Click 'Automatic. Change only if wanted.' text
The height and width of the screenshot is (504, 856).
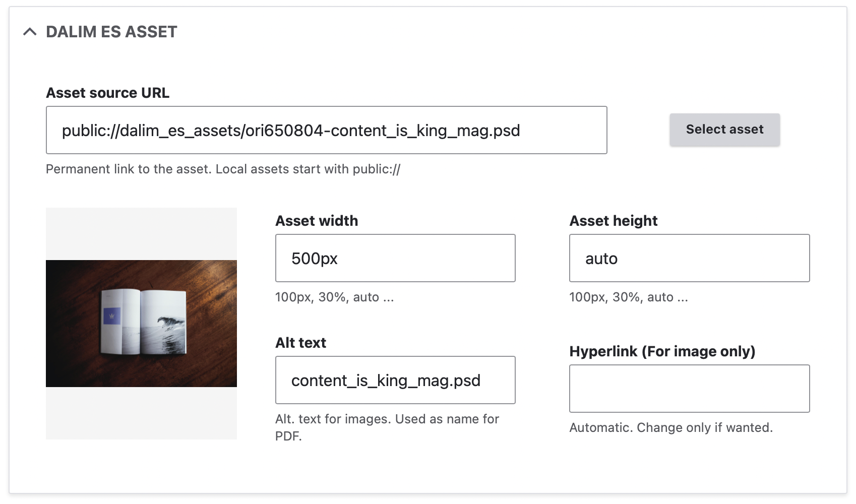point(671,427)
